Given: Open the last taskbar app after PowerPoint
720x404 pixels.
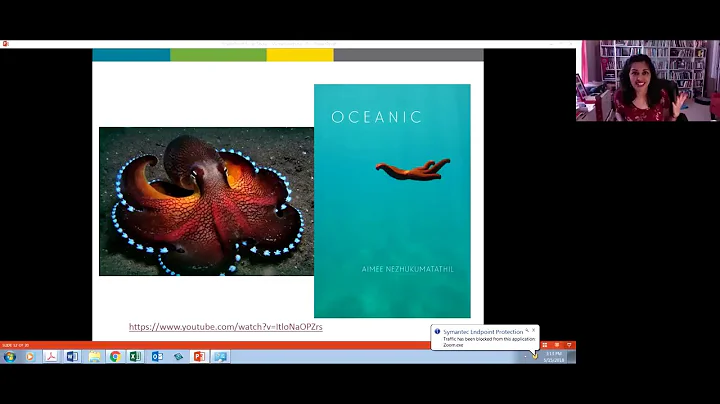Looking at the screenshot, I should pos(220,357).
